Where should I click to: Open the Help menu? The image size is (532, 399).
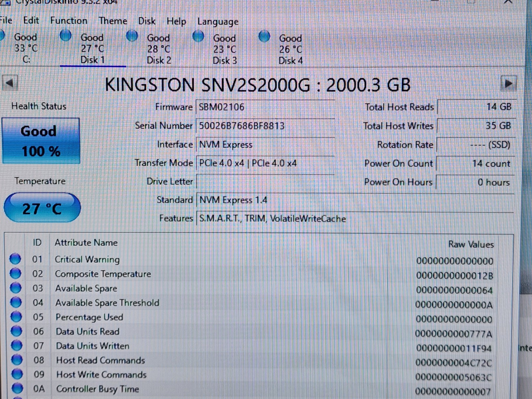pos(176,22)
